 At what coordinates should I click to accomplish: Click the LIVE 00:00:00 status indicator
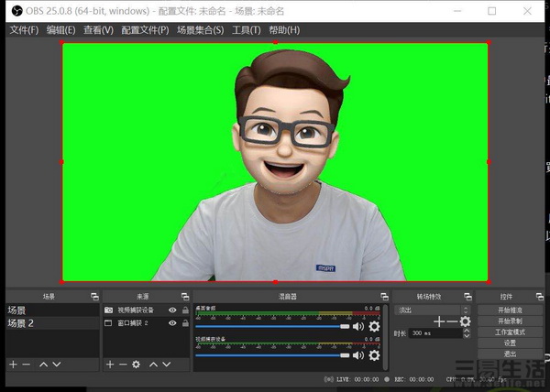[352, 379]
